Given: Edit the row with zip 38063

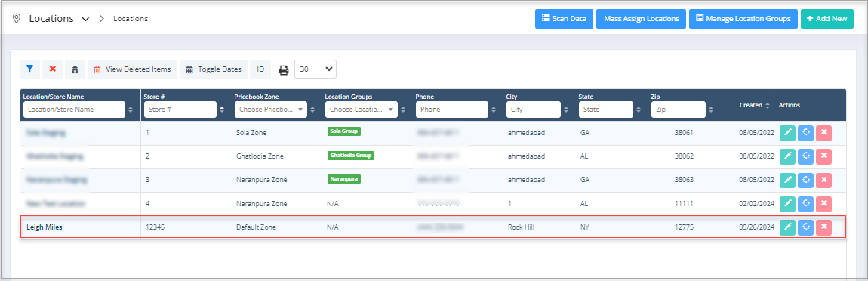Looking at the screenshot, I should tap(787, 180).
